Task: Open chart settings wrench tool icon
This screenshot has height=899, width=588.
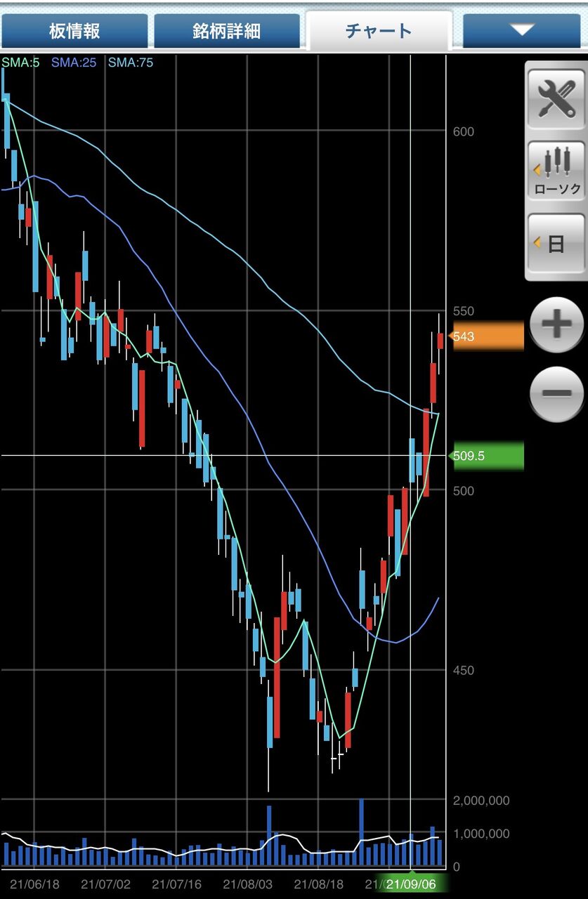Action: 556,98
